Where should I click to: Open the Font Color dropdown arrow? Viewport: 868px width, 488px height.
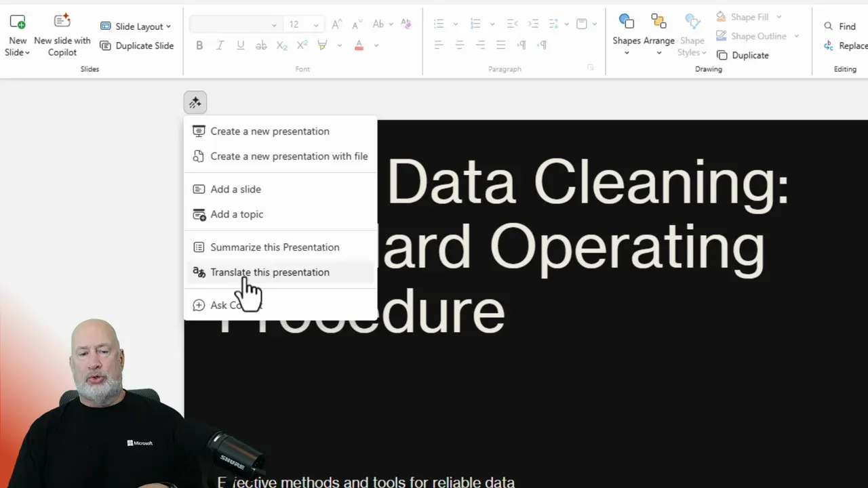pos(376,45)
